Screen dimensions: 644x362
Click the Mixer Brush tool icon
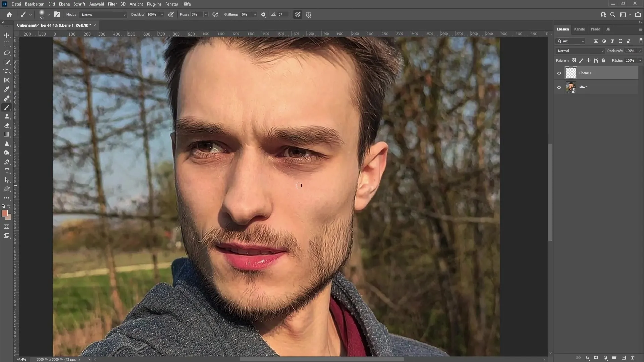[x=7, y=107]
